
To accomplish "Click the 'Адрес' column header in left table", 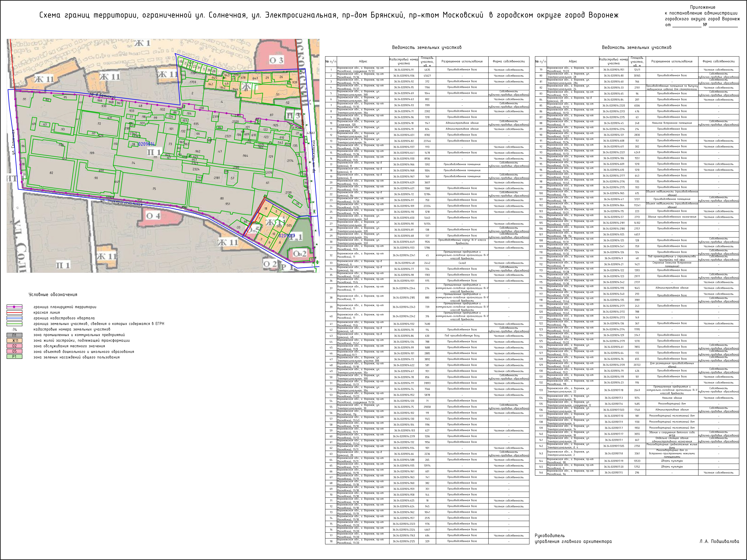I will [x=363, y=61].
